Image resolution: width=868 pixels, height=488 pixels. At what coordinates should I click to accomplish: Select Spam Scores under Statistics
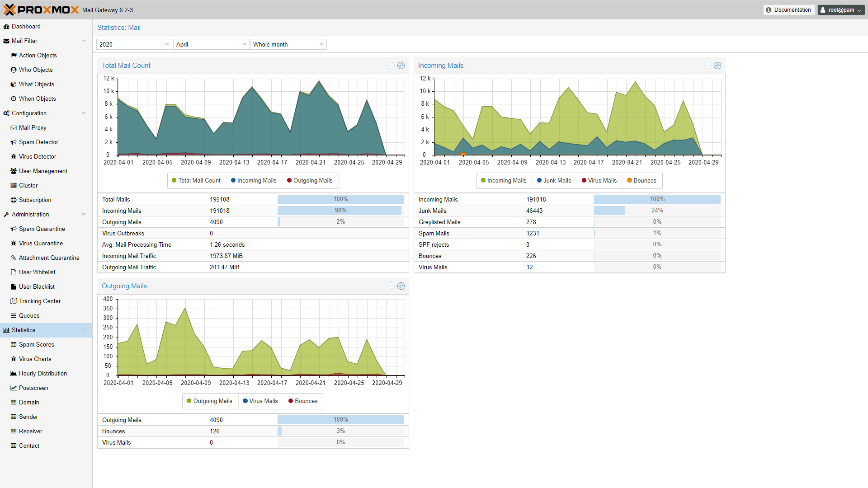pos(36,345)
